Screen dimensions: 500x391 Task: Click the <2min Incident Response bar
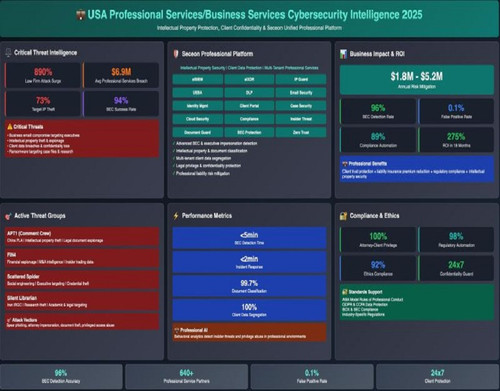coord(249,262)
